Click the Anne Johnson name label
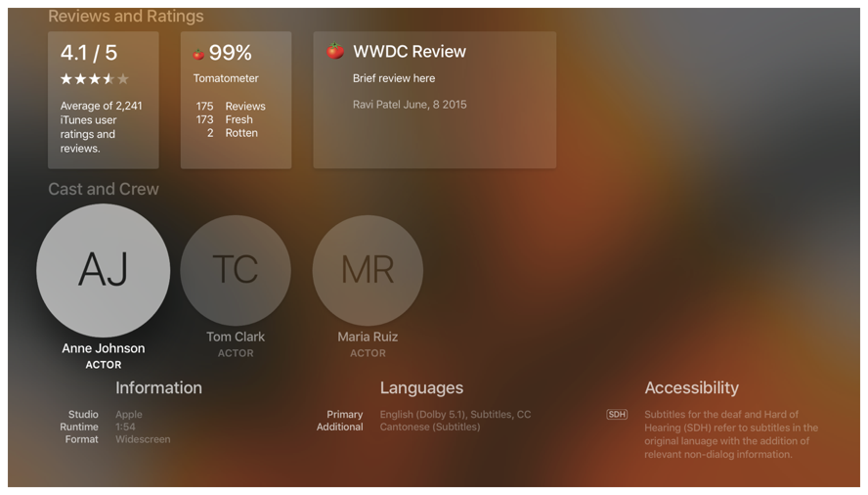Image resolution: width=868 pixels, height=495 pixels. pyautogui.click(x=104, y=348)
